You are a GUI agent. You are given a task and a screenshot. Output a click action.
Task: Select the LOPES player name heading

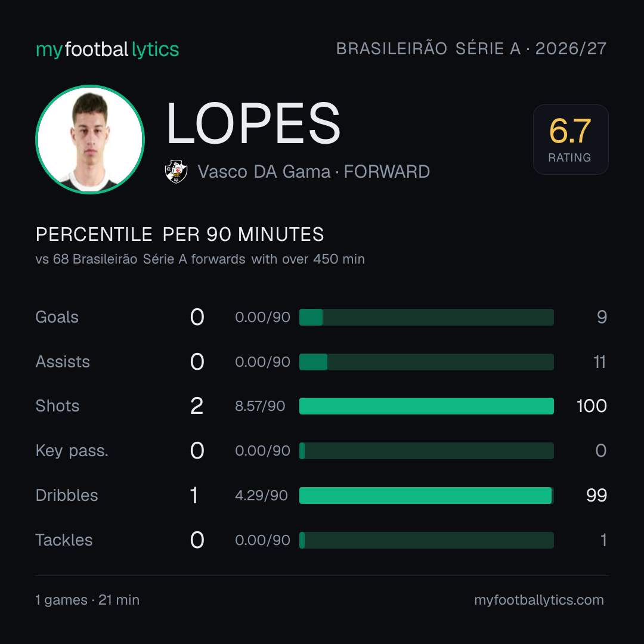(x=253, y=123)
